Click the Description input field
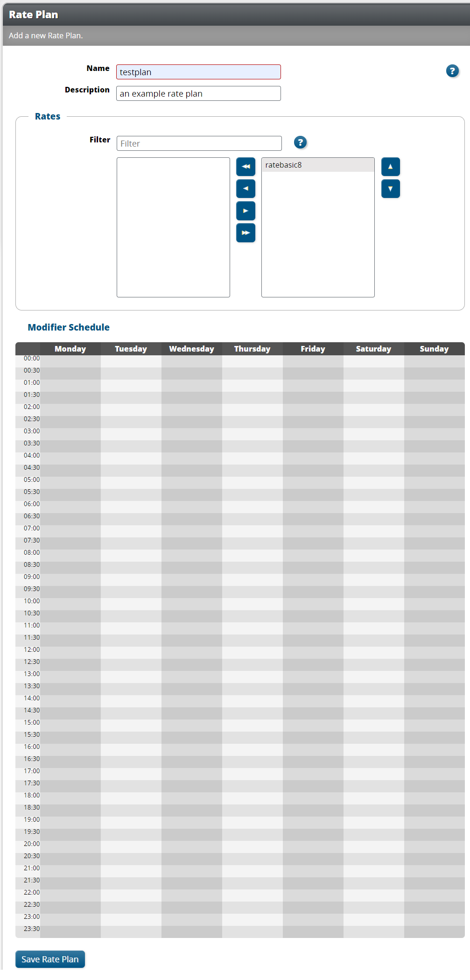The width and height of the screenshot is (470, 980). click(198, 93)
